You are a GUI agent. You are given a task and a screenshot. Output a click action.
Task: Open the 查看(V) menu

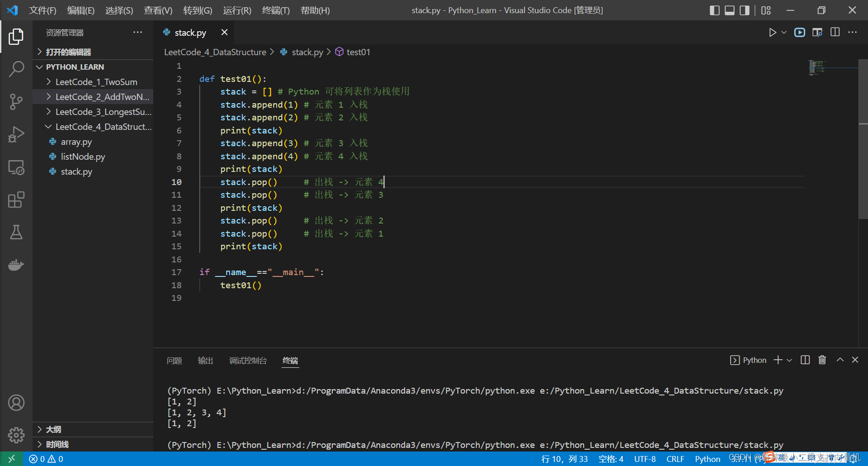click(158, 10)
